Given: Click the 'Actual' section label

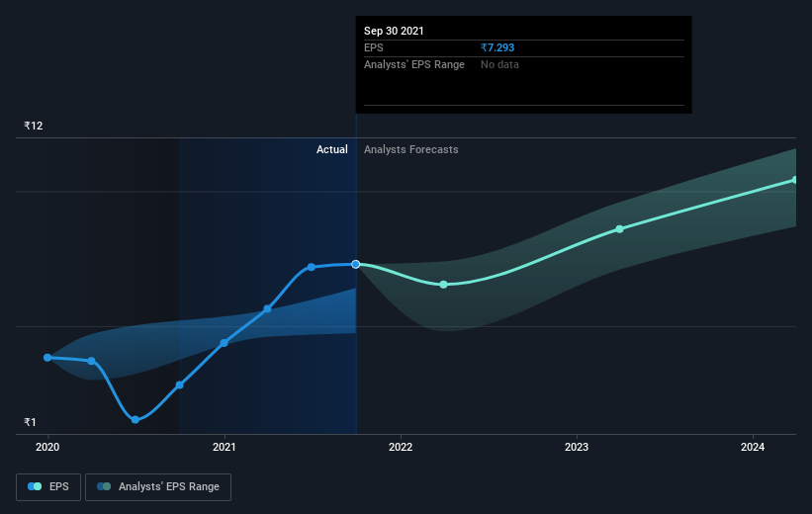Looking at the screenshot, I should pos(332,149).
